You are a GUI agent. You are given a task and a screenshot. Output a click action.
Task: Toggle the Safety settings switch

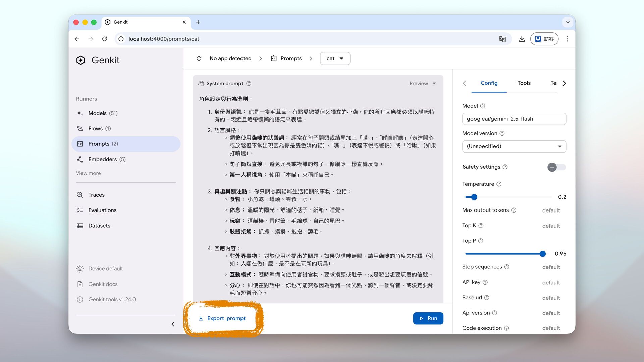556,167
